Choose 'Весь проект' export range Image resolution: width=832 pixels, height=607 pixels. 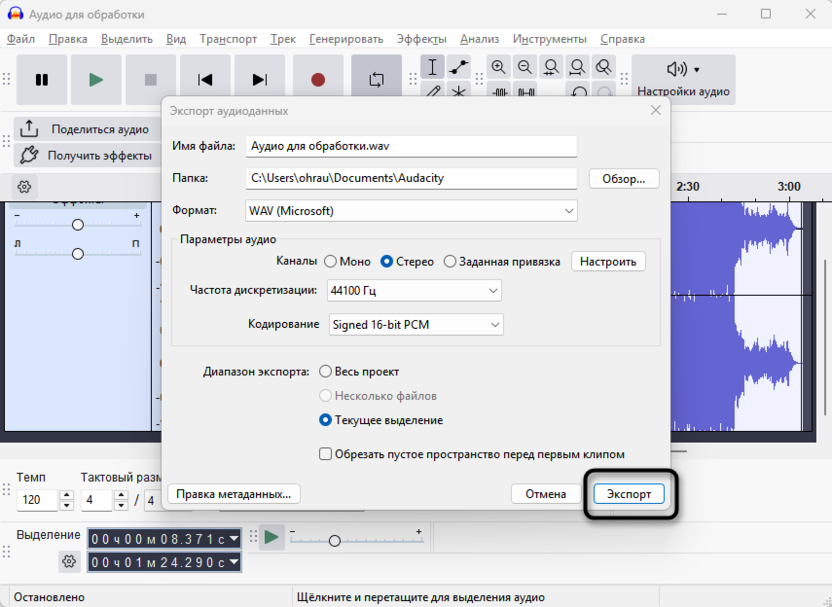pyautogui.click(x=325, y=372)
